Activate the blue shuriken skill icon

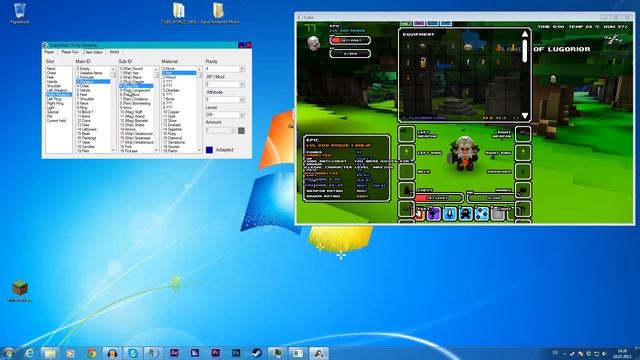click(x=482, y=213)
